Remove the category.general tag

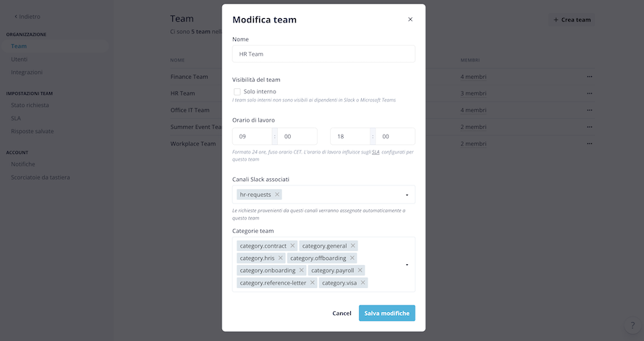click(353, 245)
